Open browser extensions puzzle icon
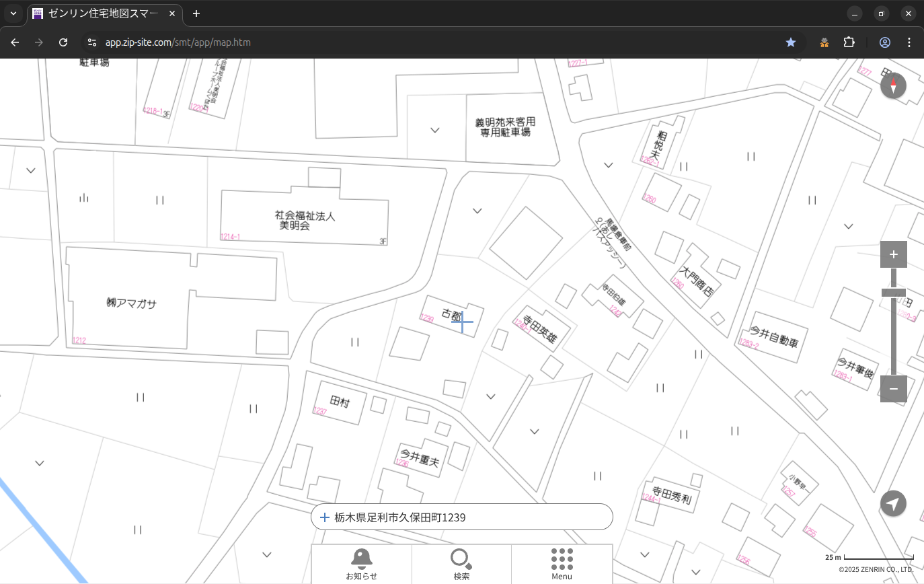This screenshot has width=924, height=584. [x=849, y=42]
